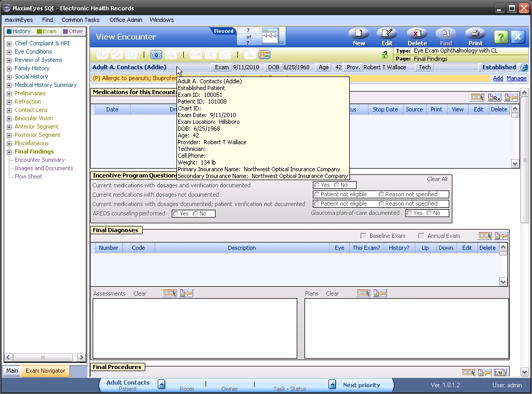Expand the Family History node

pos(9,69)
